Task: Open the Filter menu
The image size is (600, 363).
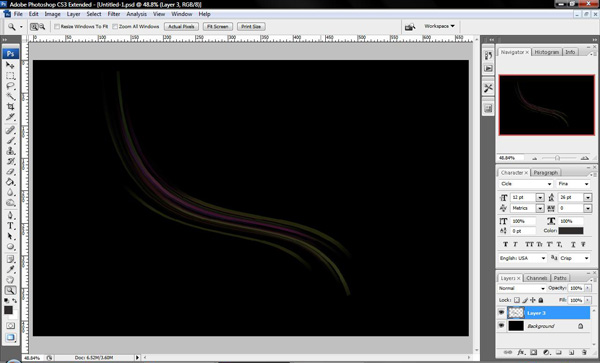Action: point(114,14)
